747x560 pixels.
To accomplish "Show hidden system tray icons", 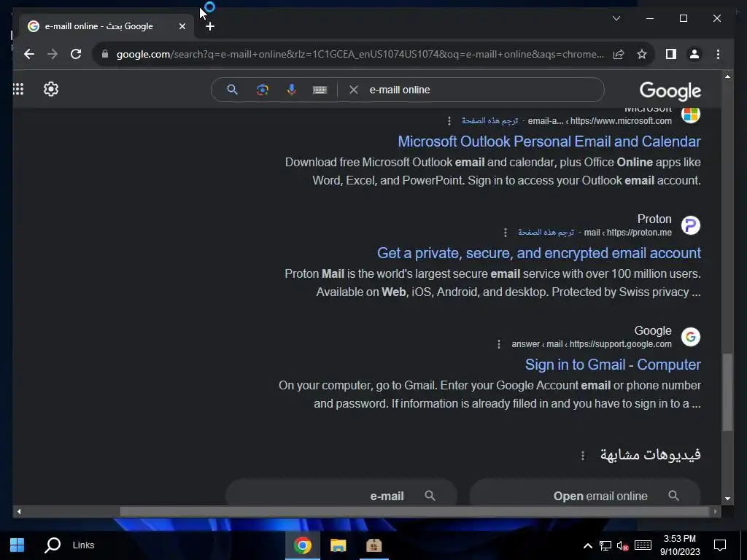I will tap(588, 545).
